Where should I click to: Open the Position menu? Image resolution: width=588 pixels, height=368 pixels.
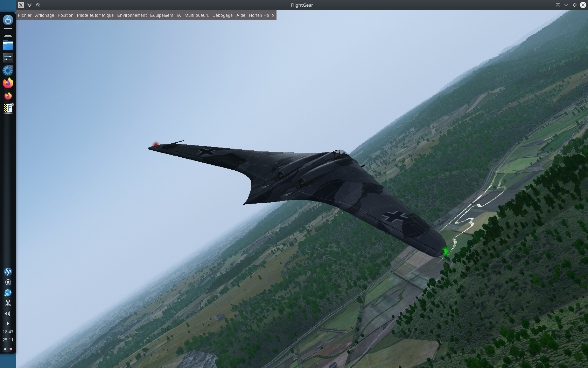click(65, 15)
